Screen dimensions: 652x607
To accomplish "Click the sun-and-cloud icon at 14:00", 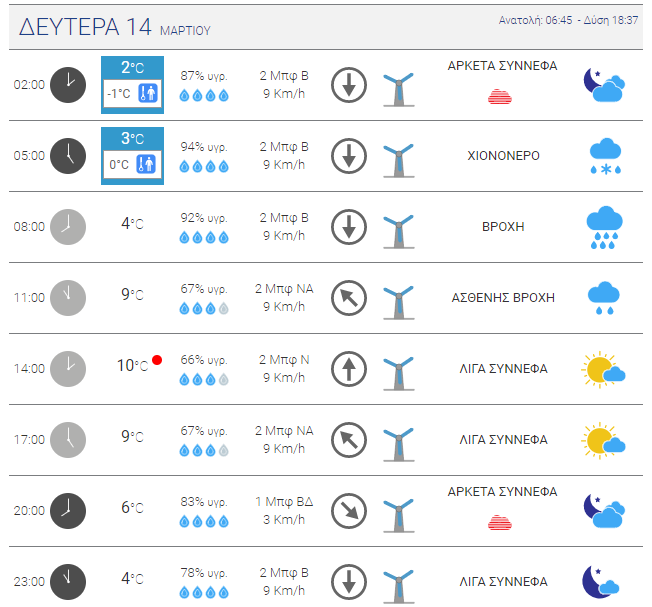I will [604, 369].
